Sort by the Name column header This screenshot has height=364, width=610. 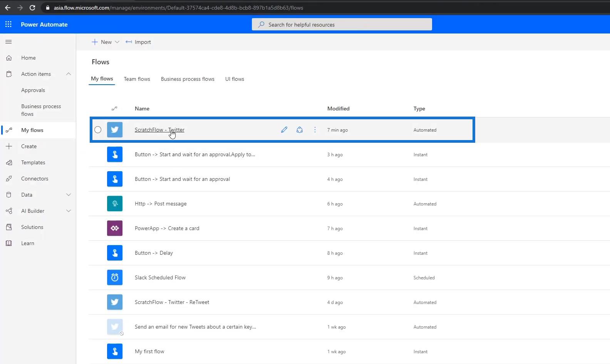tap(142, 109)
